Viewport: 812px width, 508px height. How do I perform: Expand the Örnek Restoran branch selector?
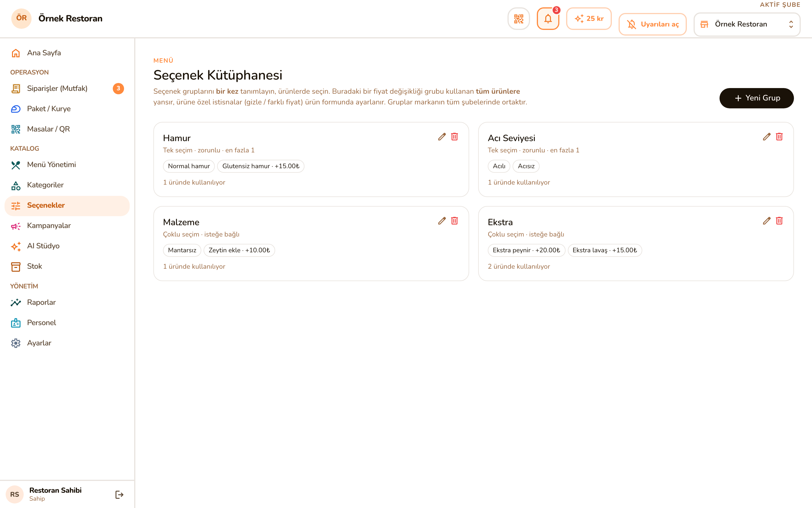[747, 24]
